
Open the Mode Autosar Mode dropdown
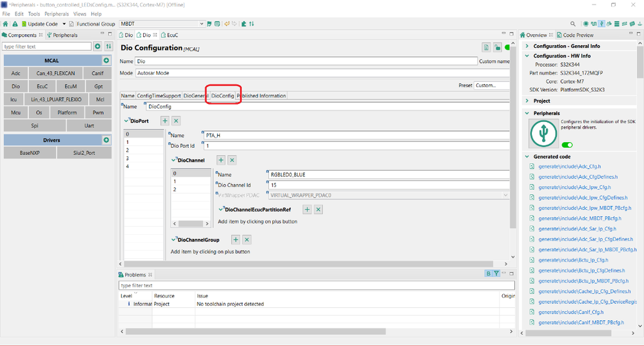pyautogui.click(x=322, y=73)
